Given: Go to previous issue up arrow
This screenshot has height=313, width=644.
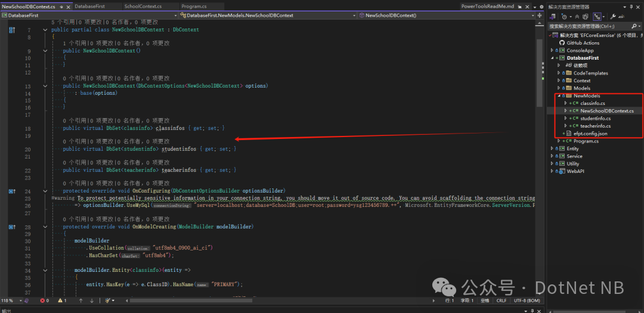Looking at the screenshot, I should click(80, 300).
